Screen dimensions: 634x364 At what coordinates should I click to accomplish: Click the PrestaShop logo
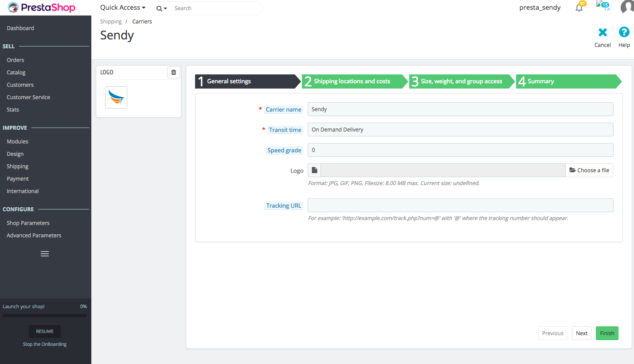pos(42,8)
